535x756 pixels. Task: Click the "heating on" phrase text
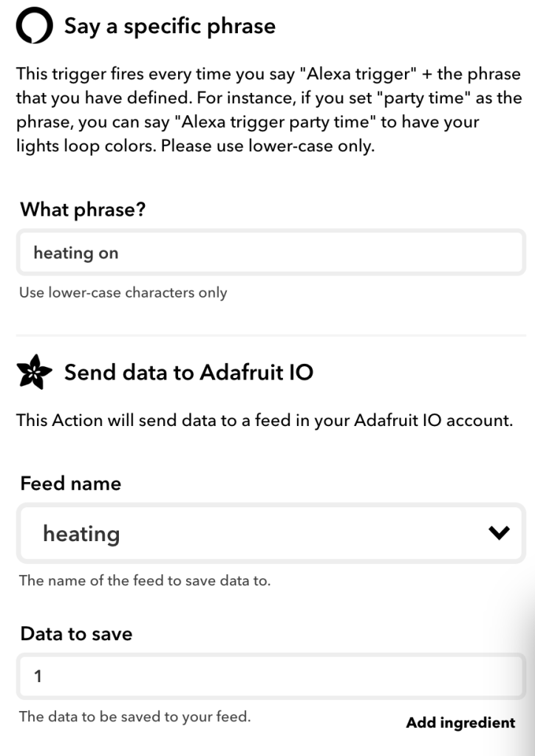coord(76,253)
